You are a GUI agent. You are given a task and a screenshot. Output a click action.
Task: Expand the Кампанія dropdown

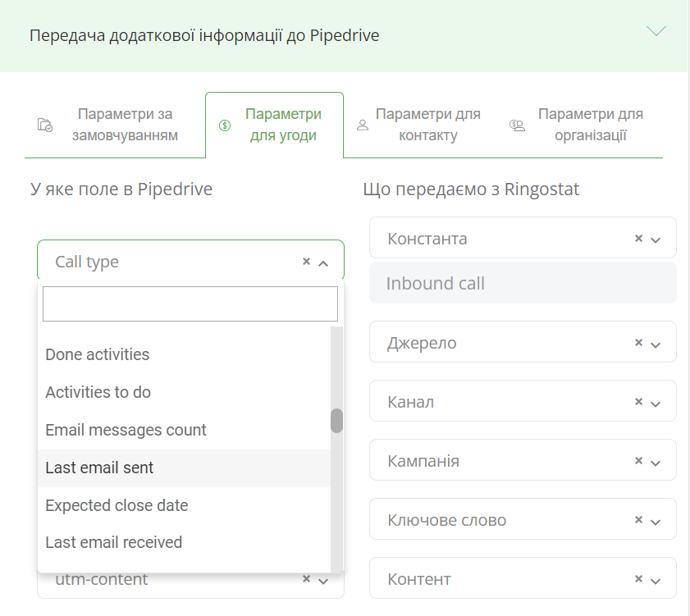656,463
